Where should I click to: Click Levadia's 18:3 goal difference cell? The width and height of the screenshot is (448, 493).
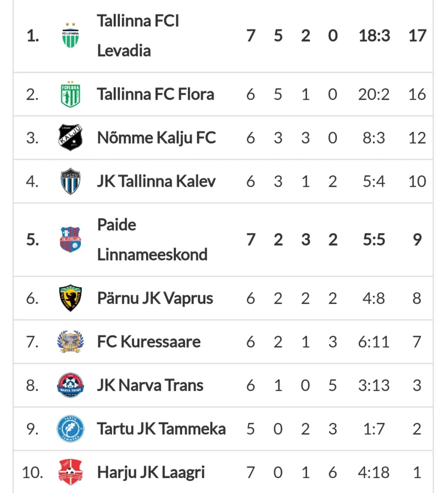pos(374,36)
